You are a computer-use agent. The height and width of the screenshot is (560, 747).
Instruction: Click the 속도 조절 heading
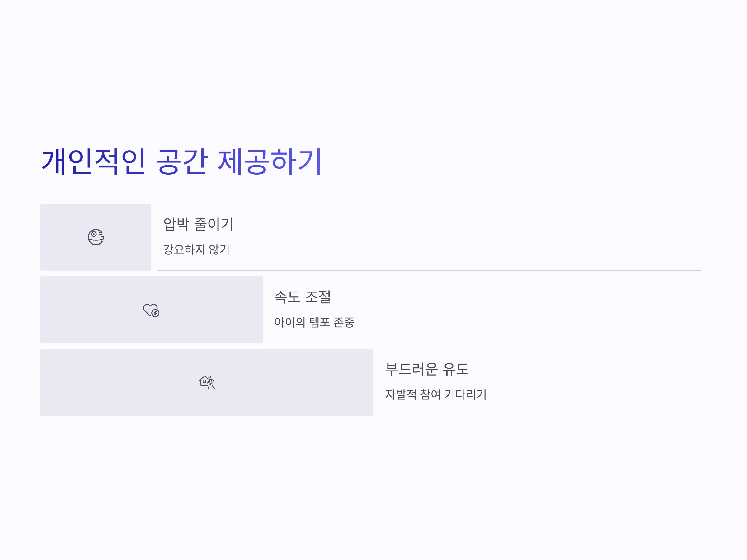click(303, 297)
